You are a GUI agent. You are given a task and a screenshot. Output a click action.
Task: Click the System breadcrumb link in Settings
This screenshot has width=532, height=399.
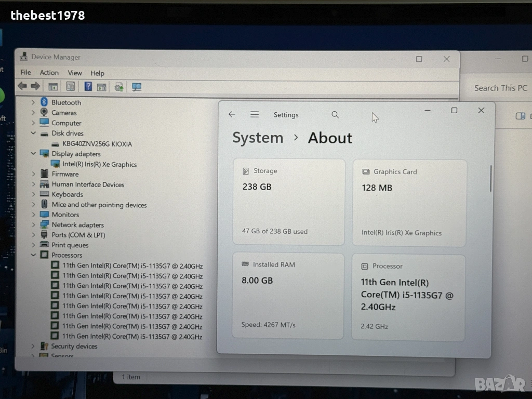tap(258, 138)
